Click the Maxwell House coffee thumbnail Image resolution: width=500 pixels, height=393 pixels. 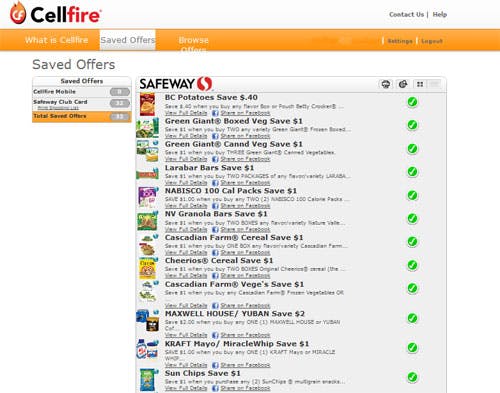click(148, 320)
